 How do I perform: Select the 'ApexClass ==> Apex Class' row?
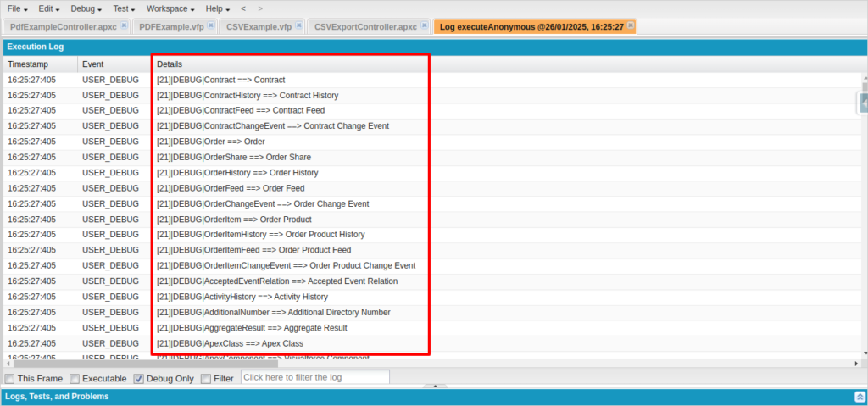coord(432,343)
